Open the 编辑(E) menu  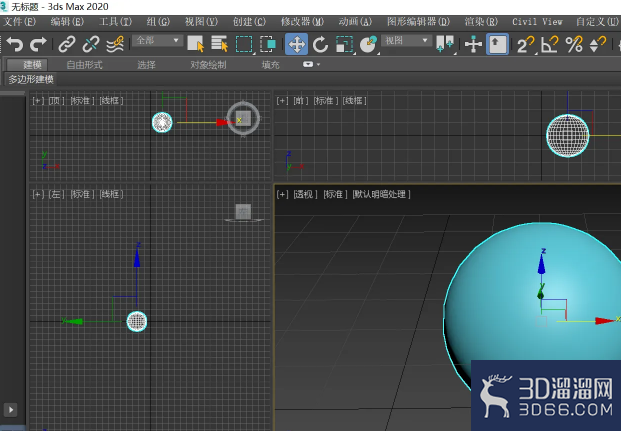pos(67,22)
